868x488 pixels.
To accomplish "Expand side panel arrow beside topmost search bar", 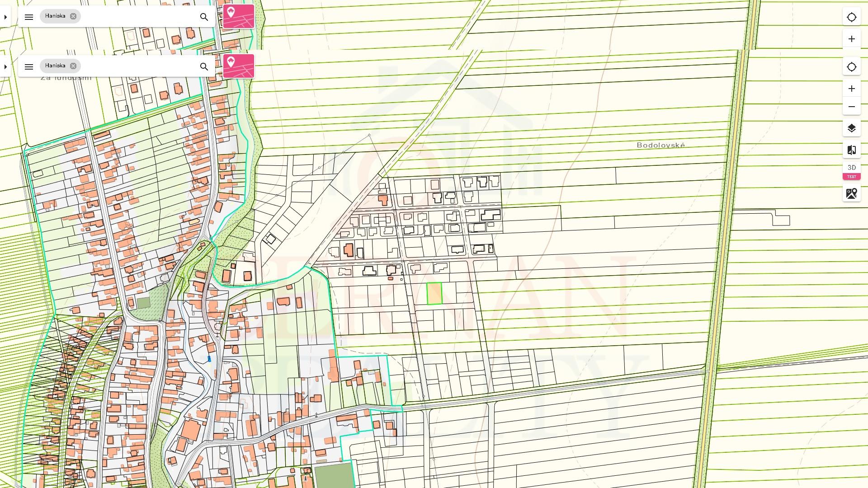I will click(5, 17).
